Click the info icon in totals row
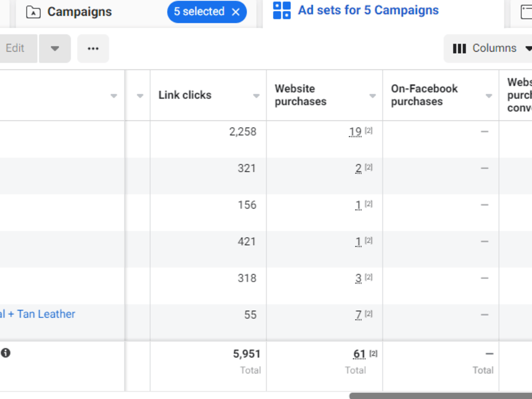This screenshot has width=532, height=399. [5, 353]
